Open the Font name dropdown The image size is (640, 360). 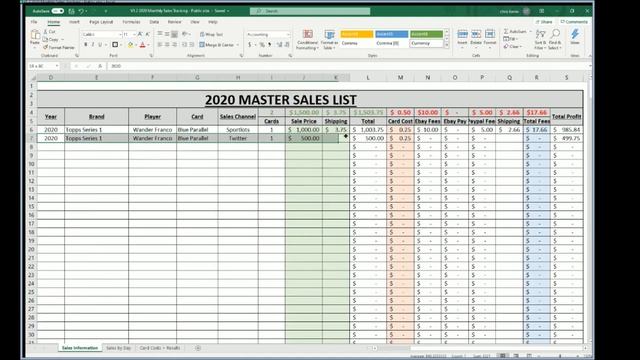pyautogui.click(x=120, y=34)
